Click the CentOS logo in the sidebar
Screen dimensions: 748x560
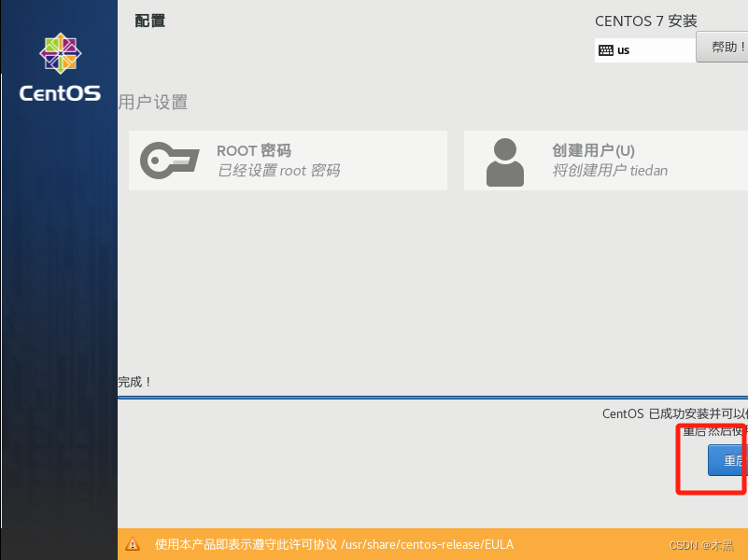(x=60, y=53)
